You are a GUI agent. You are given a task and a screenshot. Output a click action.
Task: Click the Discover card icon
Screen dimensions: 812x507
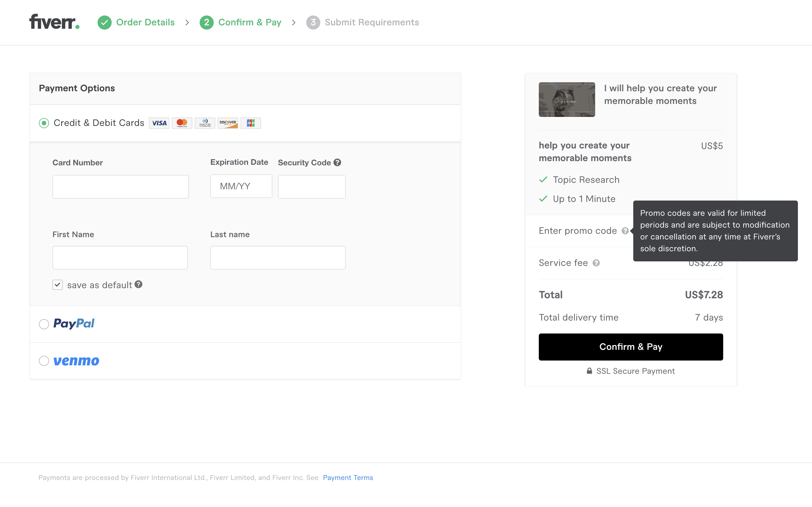click(x=228, y=123)
